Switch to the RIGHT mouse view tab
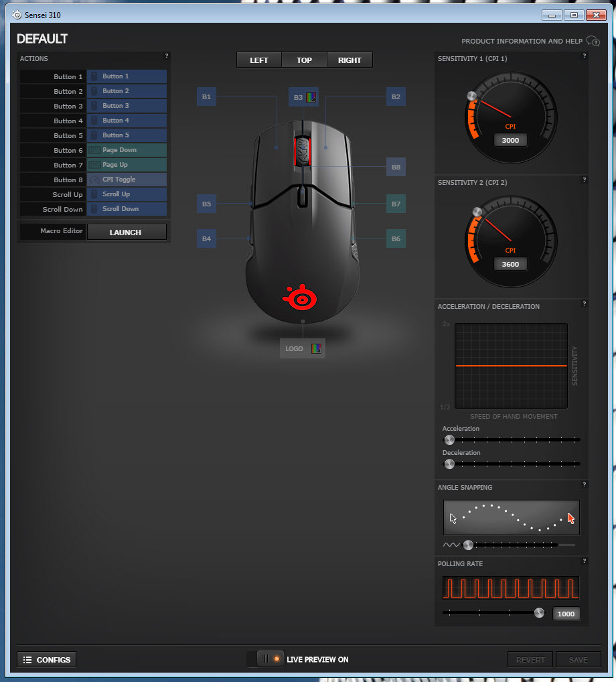This screenshot has width=616, height=682. pos(350,60)
